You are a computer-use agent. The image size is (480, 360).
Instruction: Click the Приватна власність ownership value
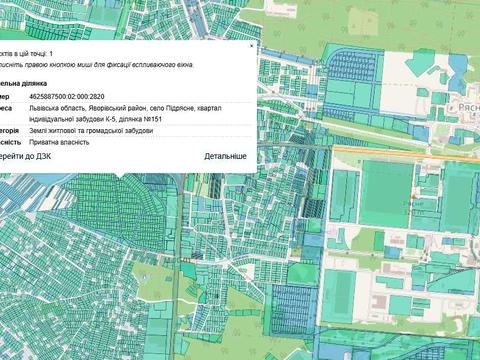[x=59, y=142]
